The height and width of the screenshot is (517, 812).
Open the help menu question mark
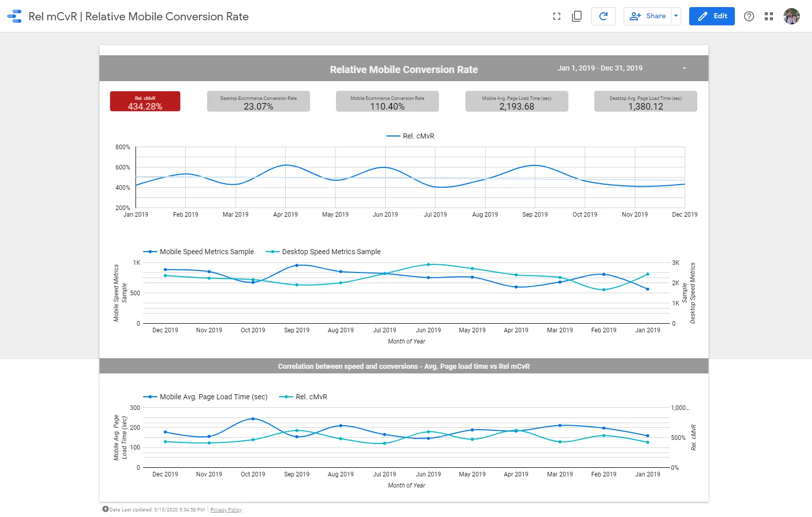(749, 16)
